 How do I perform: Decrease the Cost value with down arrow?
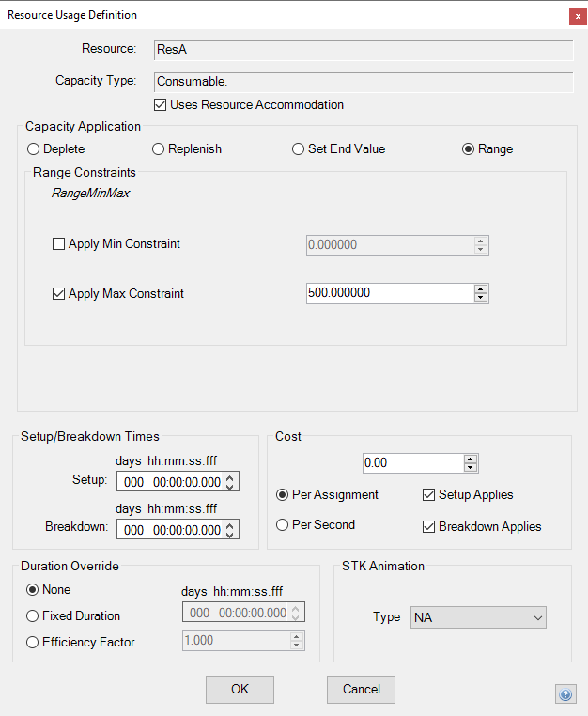pyautogui.click(x=471, y=468)
